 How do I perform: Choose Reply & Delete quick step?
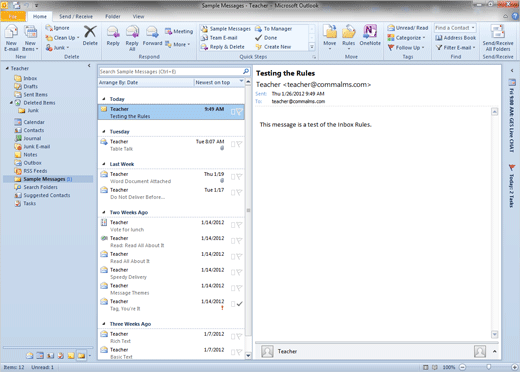coord(223,47)
